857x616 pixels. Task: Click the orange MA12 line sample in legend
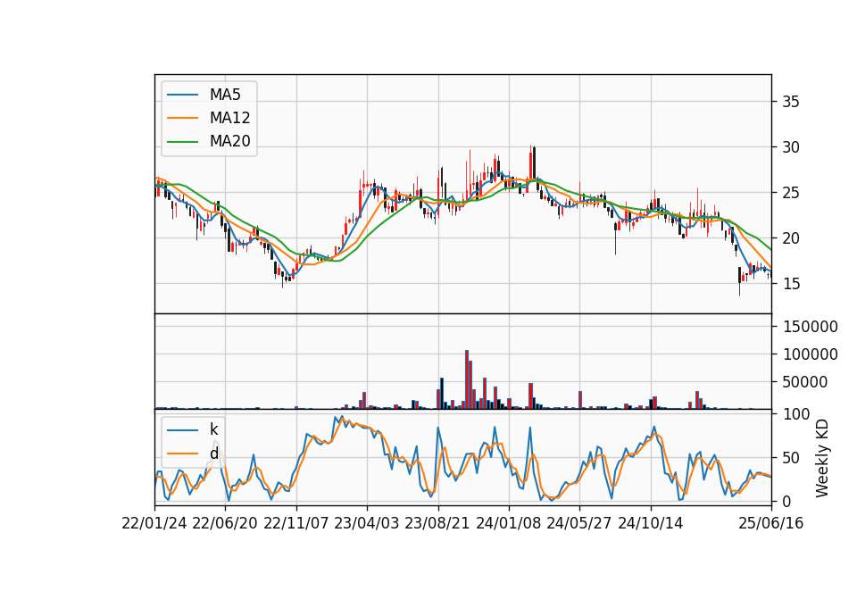pyautogui.click(x=182, y=118)
